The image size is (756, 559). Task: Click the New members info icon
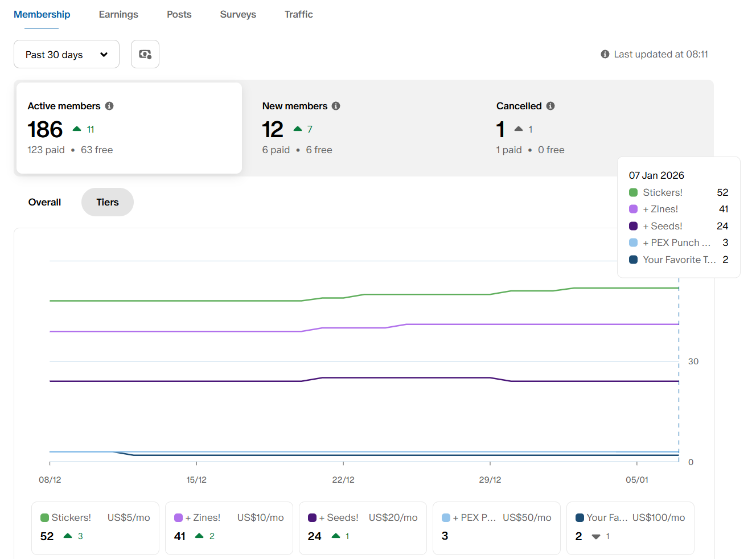[336, 106]
